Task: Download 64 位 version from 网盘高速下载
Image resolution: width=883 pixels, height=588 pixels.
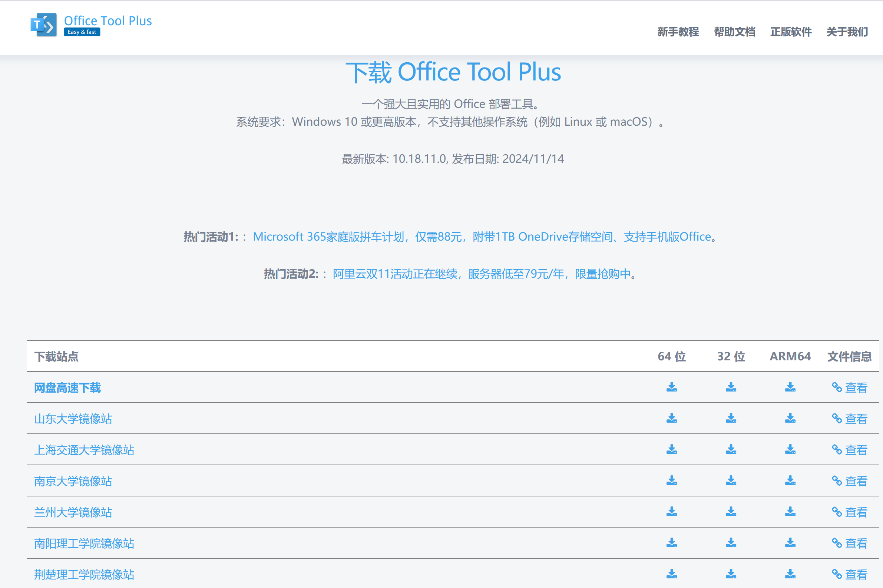Action: 671,388
